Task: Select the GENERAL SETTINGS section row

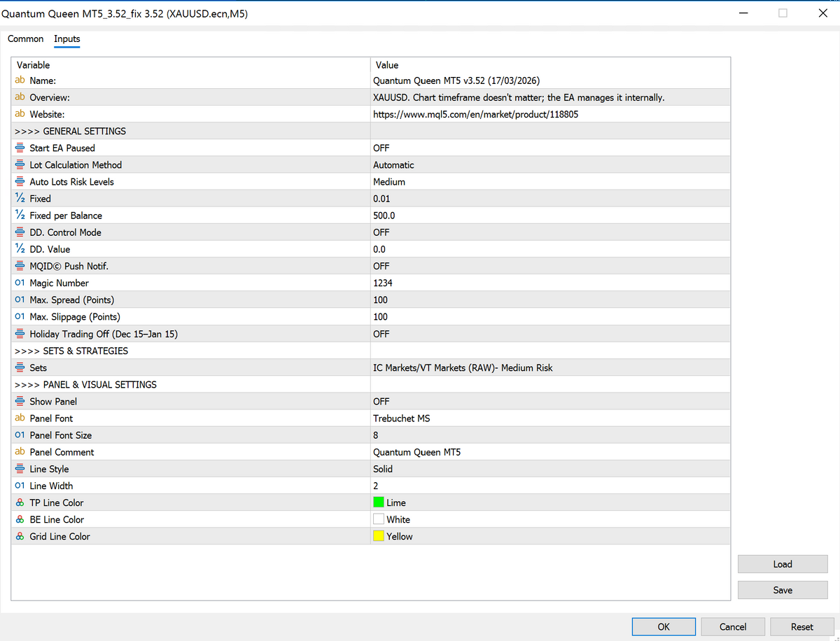Action: 371,131
